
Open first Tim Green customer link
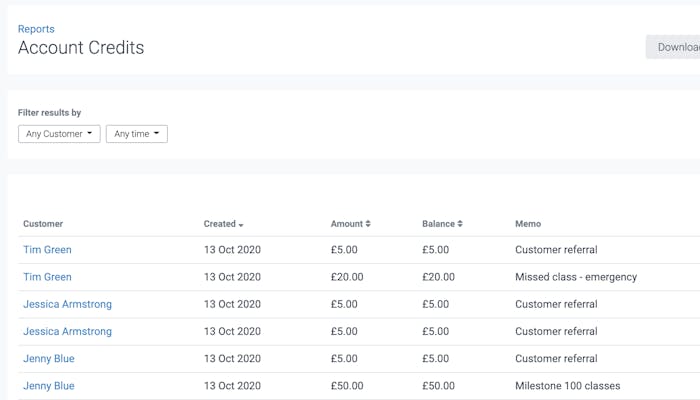(x=47, y=250)
